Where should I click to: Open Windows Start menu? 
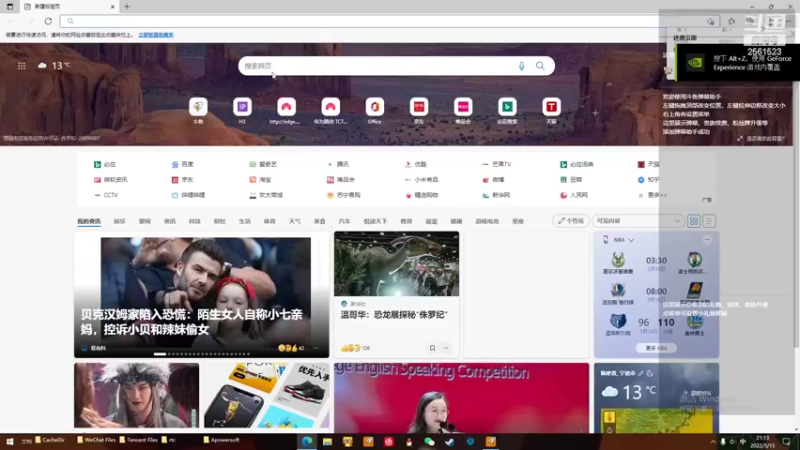(x=9, y=441)
